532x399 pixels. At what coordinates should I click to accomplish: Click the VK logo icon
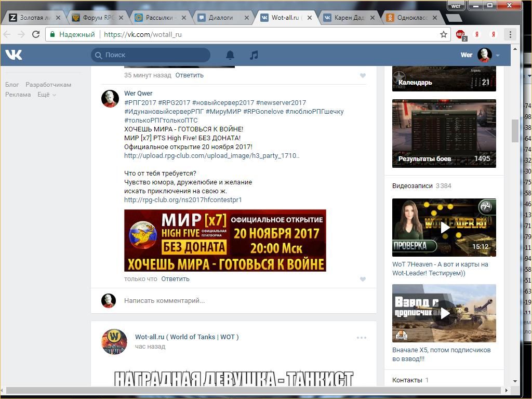[14, 55]
